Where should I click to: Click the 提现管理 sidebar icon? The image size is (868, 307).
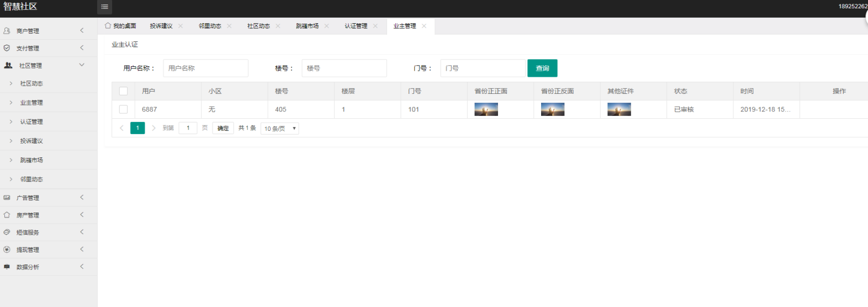point(7,250)
